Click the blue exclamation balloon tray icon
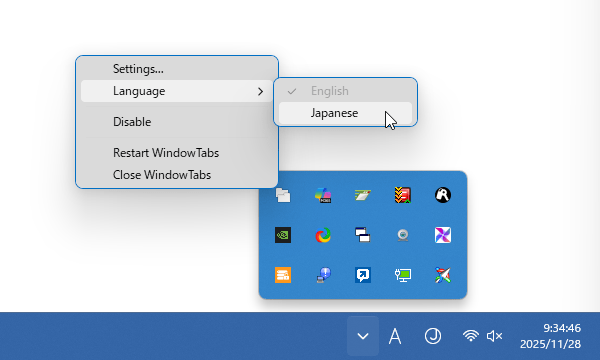The image size is (600, 360). [323, 275]
